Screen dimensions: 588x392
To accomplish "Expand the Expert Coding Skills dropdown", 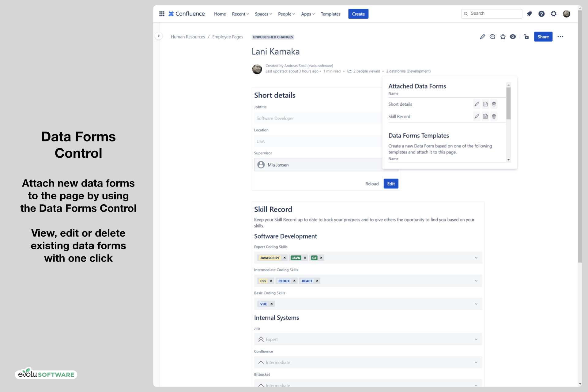I will click(x=476, y=258).
